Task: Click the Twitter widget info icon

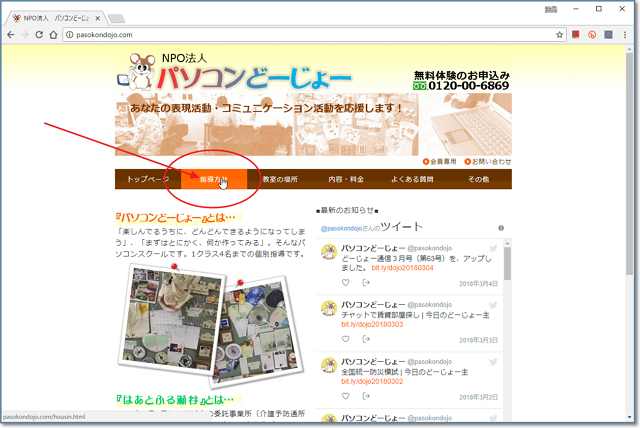Action: [x=501, y=228]
